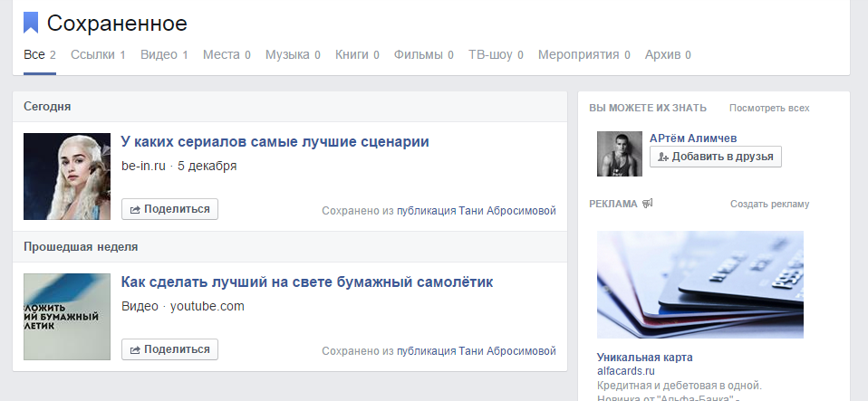Select the Мероприятия tab
The width and height of the screenshot is (868, 401).
tap(584, 54)
